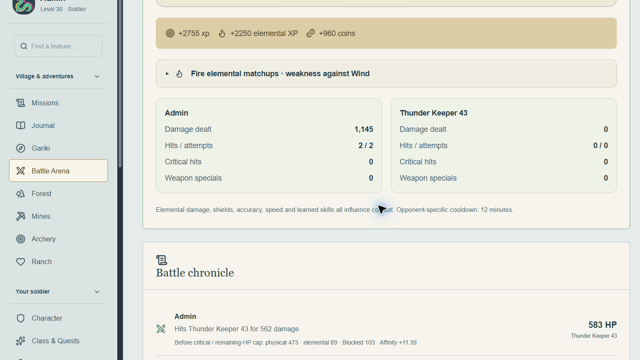640x360 pixels.
Task: Open the Character shield icon
Action: point(20,318)
